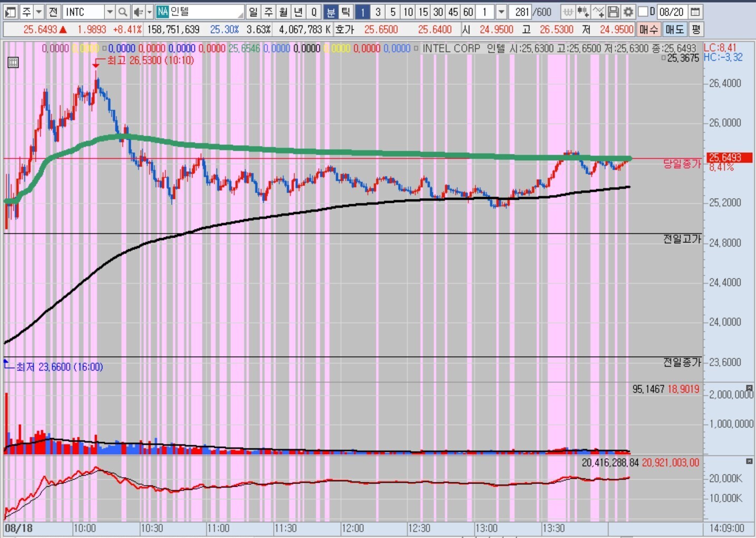Click the 08/18 date label on time axis
Screen dimensions: 756x538
tap(18, 528)
